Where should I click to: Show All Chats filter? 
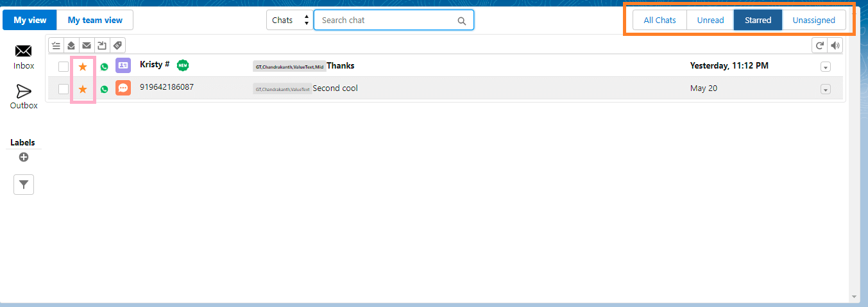click(660, 20)
